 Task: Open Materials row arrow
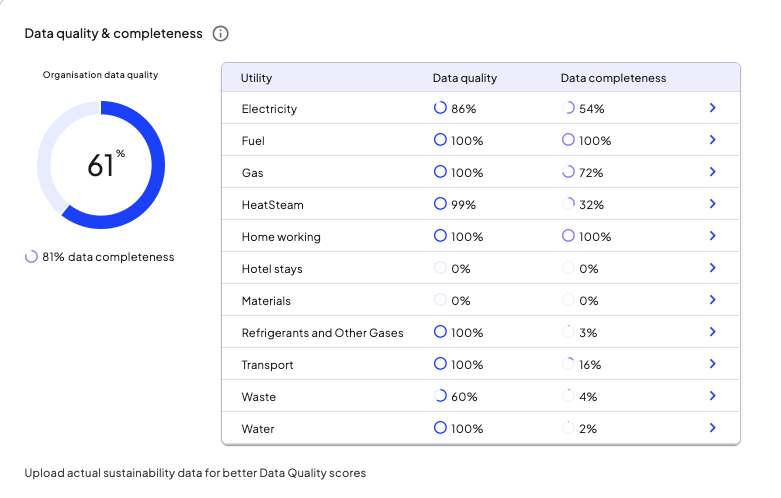[x=713, y=300]
